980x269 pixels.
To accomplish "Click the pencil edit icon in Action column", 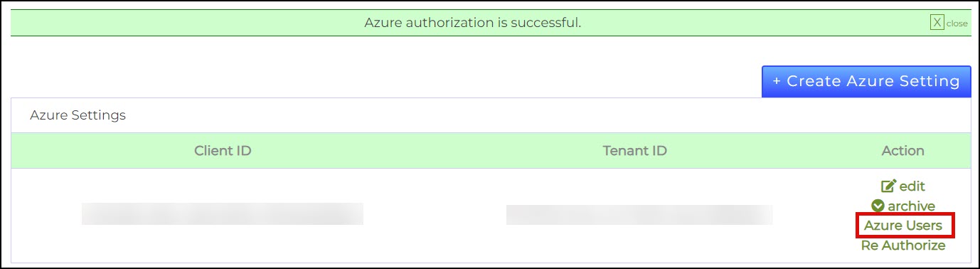I will [x=888, y=186].
